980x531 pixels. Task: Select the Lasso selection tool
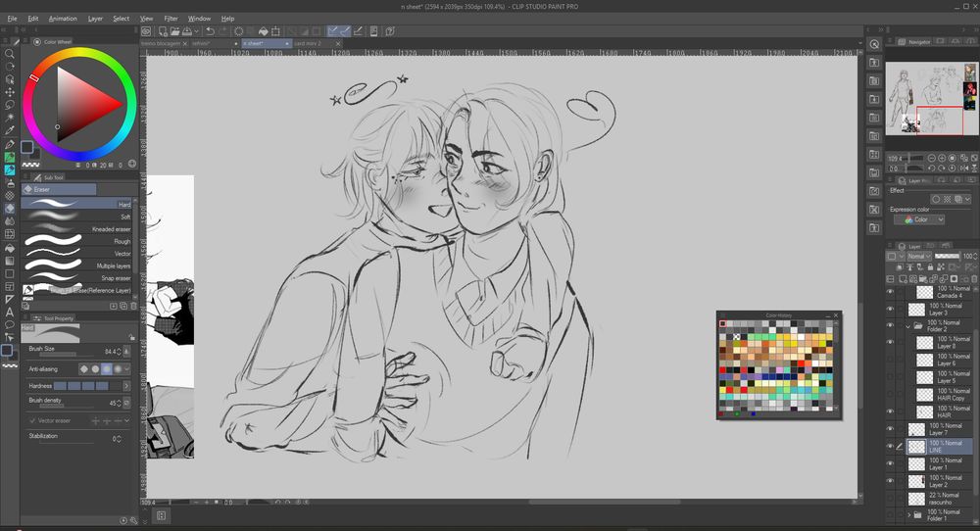pos(10,105)
